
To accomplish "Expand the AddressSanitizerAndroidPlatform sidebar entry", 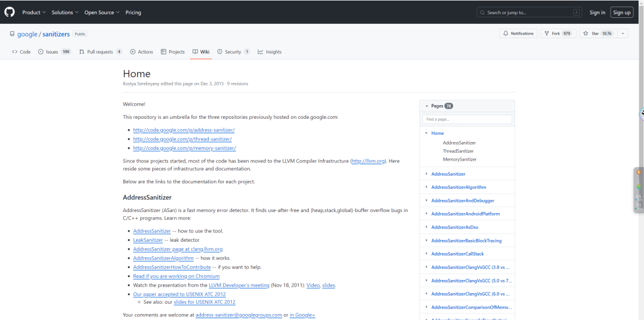I will 426,214.
